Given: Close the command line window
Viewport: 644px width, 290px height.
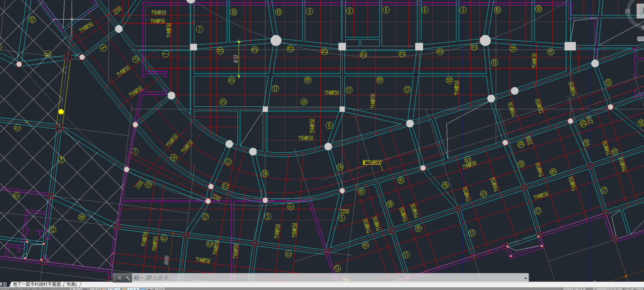Looking at the screenshot, I should point(120,278).
